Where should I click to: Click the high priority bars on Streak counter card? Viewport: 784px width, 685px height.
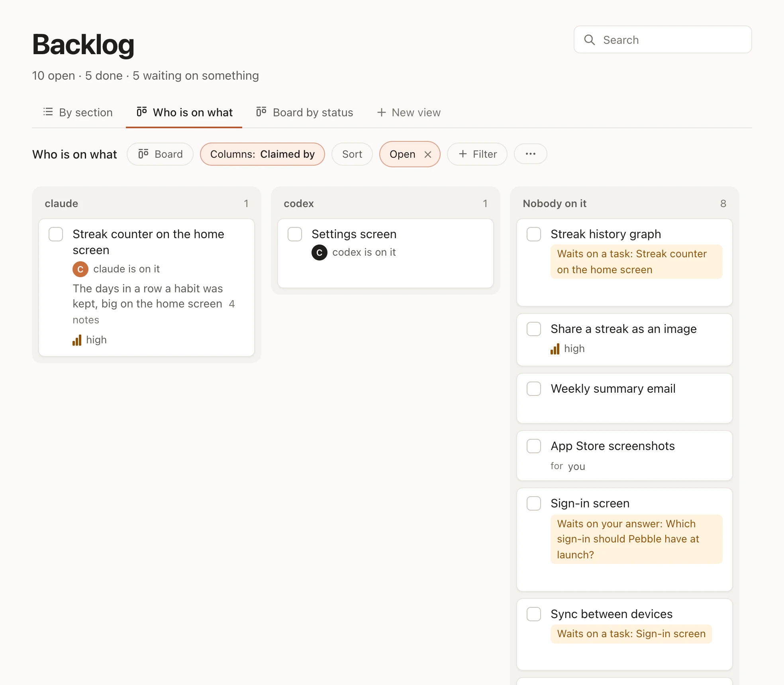click(x=77, y=340)
